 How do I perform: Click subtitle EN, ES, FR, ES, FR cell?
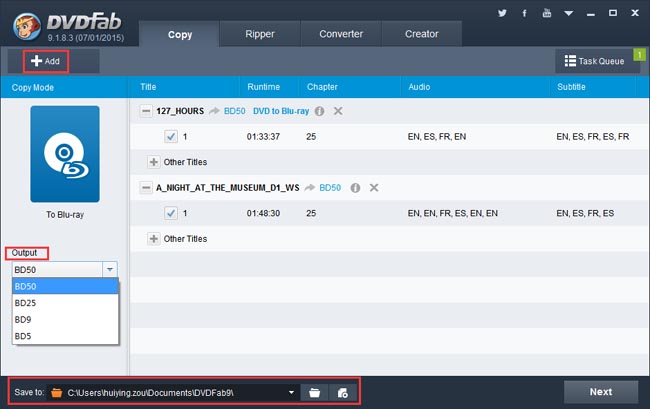click(593, 136)
